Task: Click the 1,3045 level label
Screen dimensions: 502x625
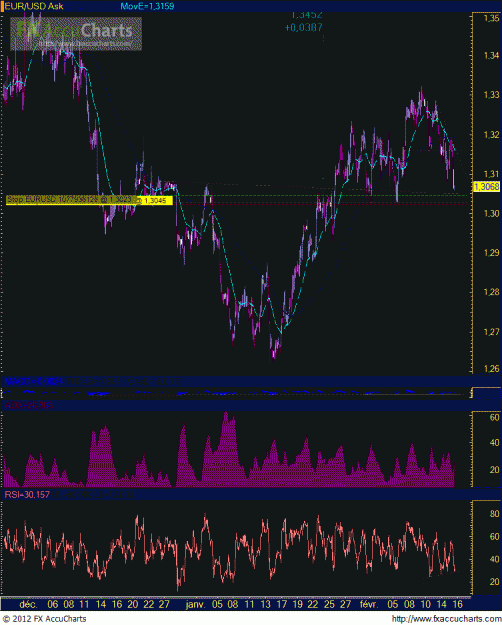Action: pyautogui.click(x=155, y=200)
